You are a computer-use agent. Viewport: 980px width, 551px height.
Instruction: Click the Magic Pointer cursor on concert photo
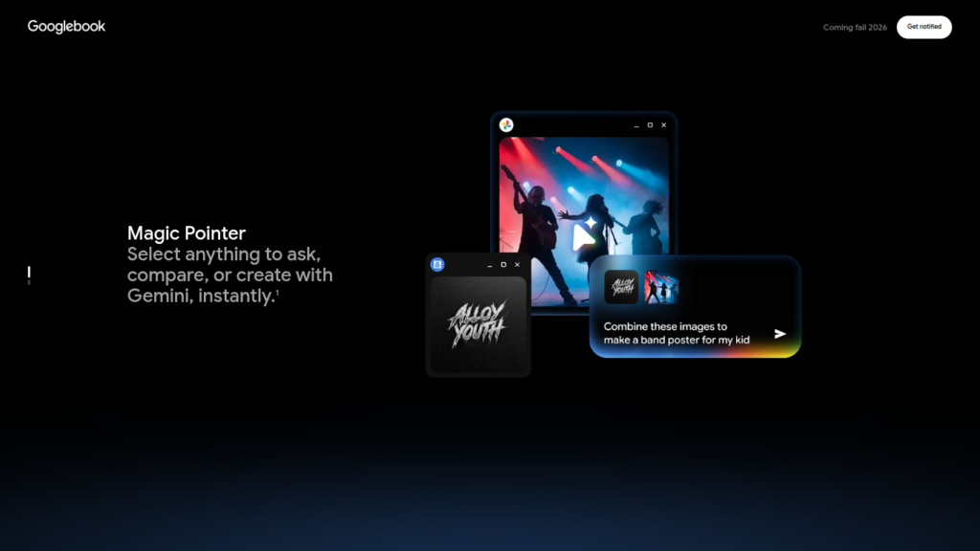click(585, 235)
